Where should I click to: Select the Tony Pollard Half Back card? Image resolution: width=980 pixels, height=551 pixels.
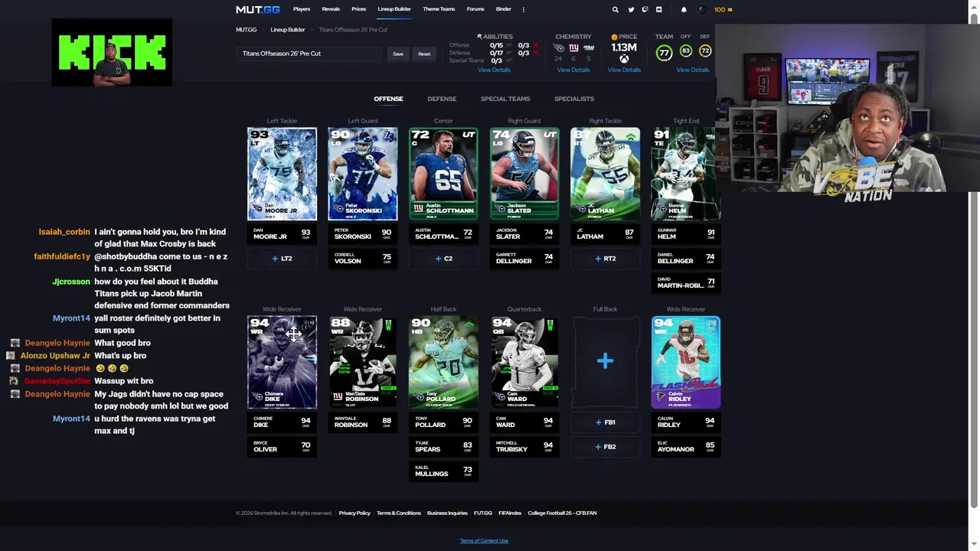pyautogui.click(x=443, y=362)
